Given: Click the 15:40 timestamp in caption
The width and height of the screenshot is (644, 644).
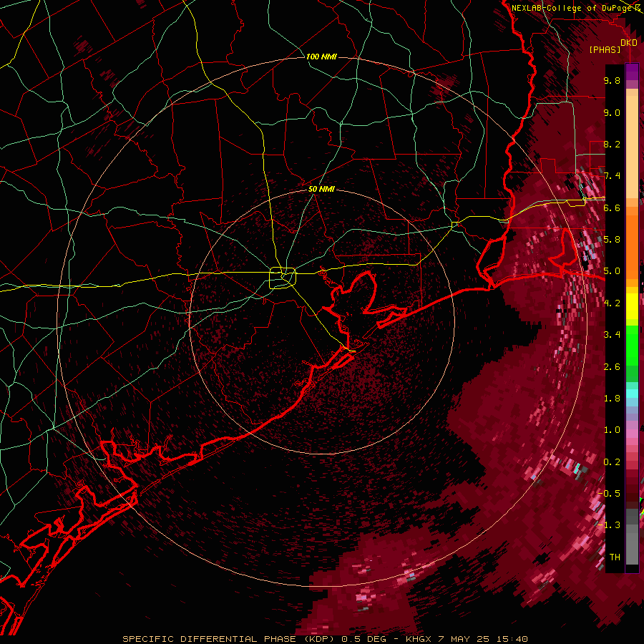Looking at the screenshot, I should coord(514,639).
